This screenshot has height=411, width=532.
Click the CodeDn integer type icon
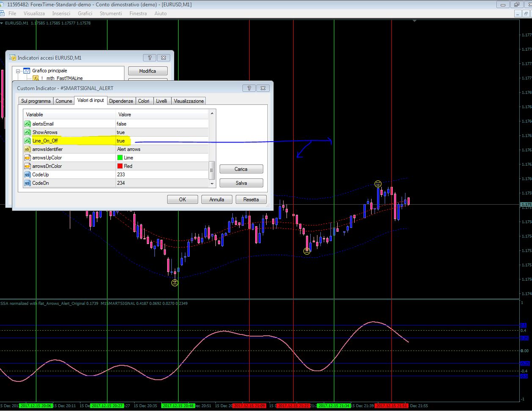[28, 183]
